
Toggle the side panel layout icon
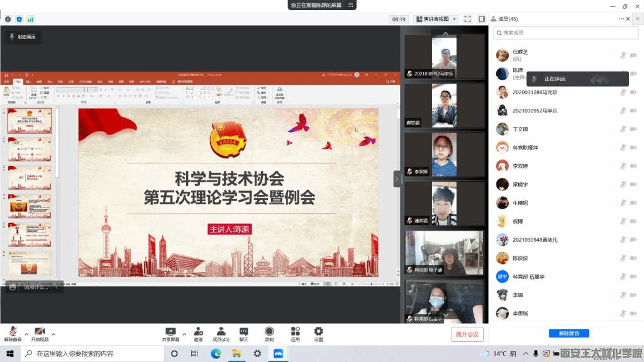481,19
